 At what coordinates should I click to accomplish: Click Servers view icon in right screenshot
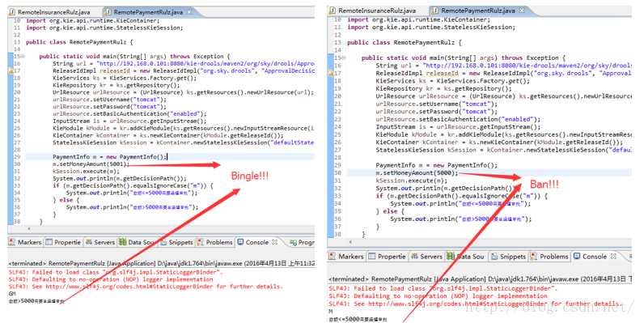click(414, 257)
